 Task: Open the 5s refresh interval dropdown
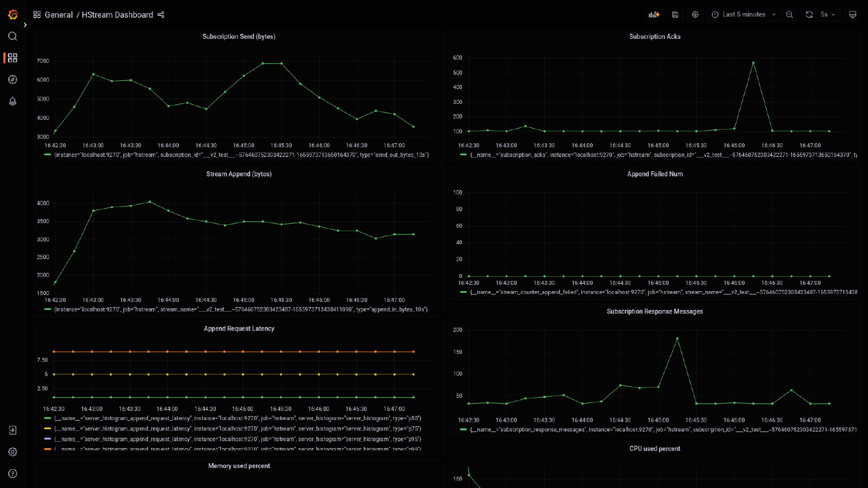[x=828, y=14]
